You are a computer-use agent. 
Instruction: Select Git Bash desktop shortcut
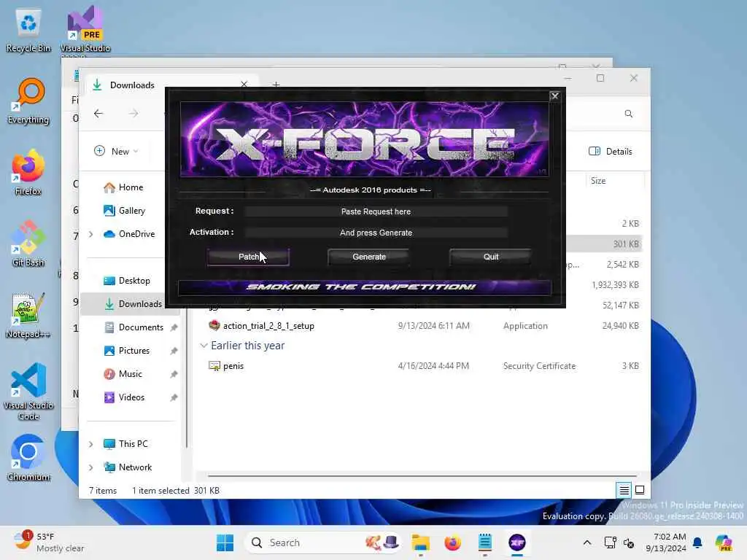point(28,244)
